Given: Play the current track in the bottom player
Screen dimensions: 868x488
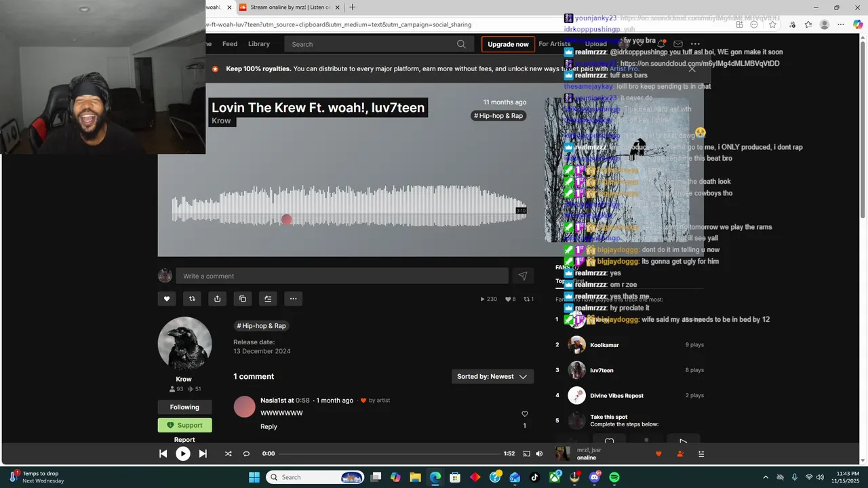Looking at the screenshot, I should coord(183,454).
